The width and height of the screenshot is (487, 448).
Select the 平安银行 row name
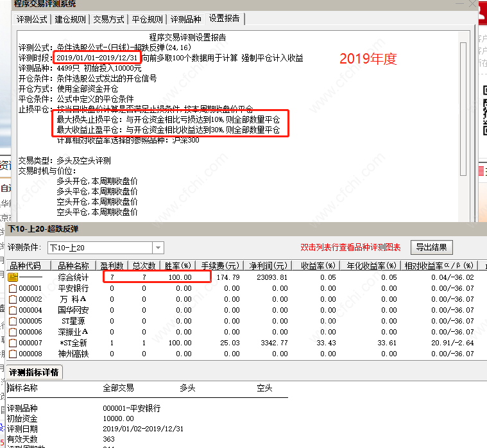click(x=73, y=288)
